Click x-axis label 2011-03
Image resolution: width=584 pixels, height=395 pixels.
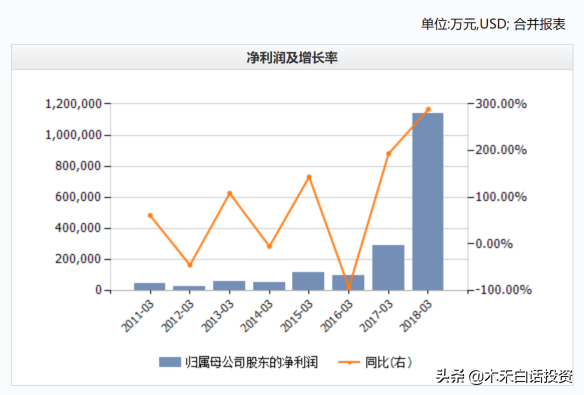(137, 316)
